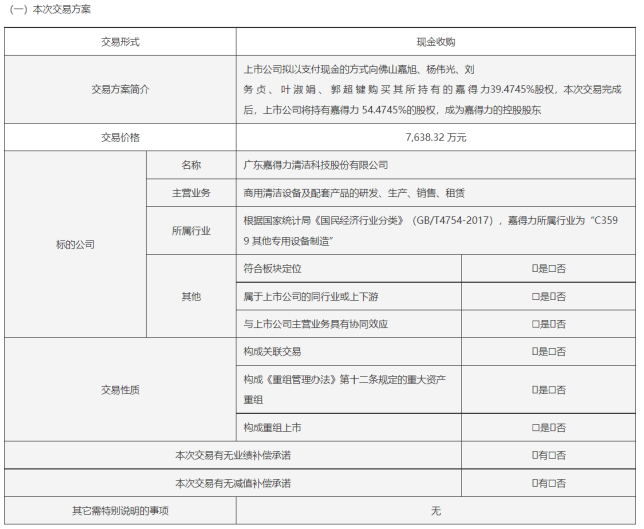
Task: Select the text 商用清洁设备及配套产品的研发、生产、销售、租赁
Action: 354,193
